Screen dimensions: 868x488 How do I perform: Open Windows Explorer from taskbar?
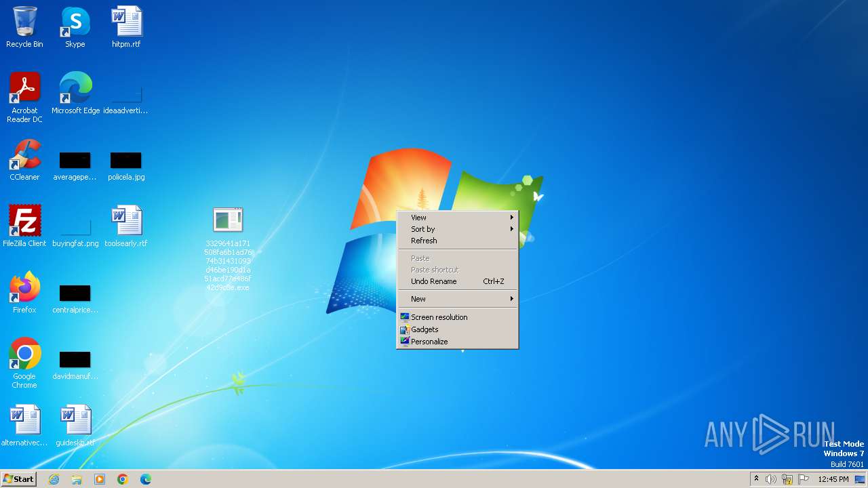click(77, 479)
